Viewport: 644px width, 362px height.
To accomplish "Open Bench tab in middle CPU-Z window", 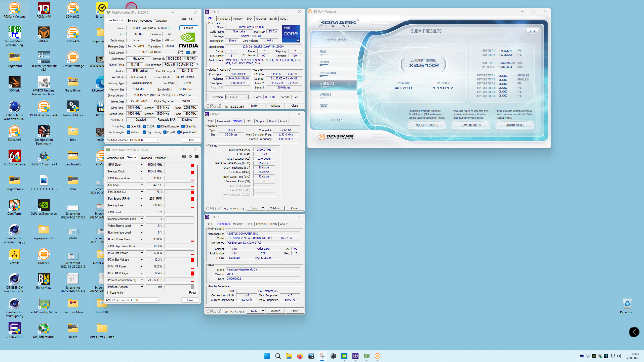I will click(x=273, y=121).
